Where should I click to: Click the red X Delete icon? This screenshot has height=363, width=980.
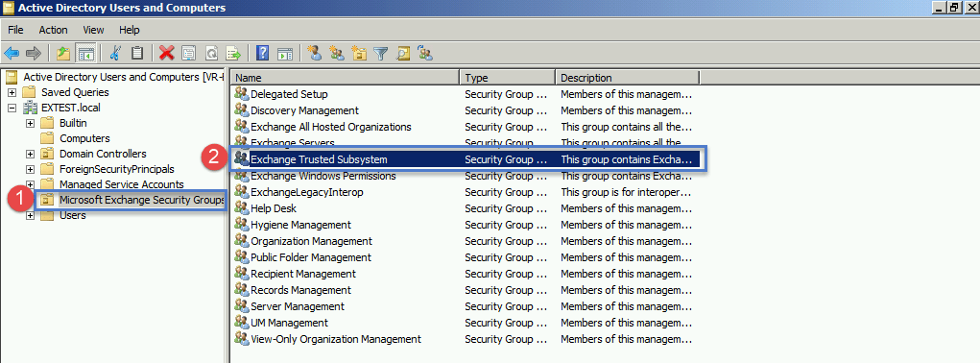point(166,53)
